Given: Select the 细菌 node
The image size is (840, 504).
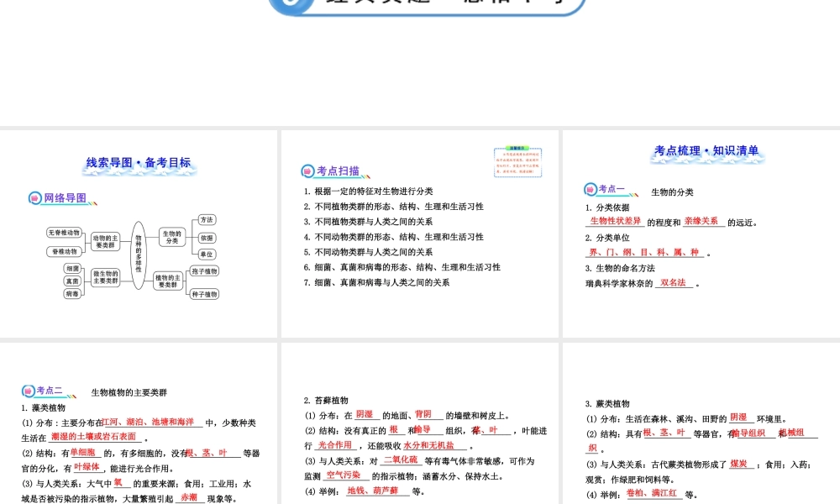Looking at the screenshot, I should click(x=72, y=268).
